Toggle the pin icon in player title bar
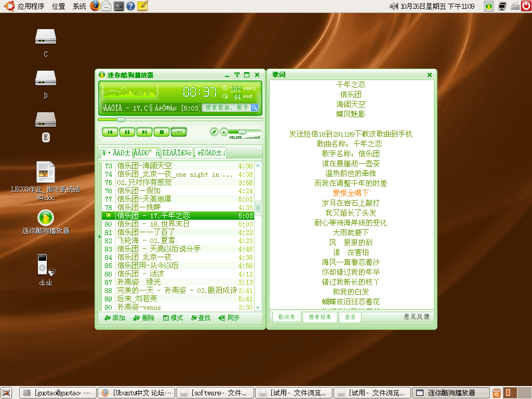Image resolution: width=532 pixels, height=399 pixels. [237, 75]
